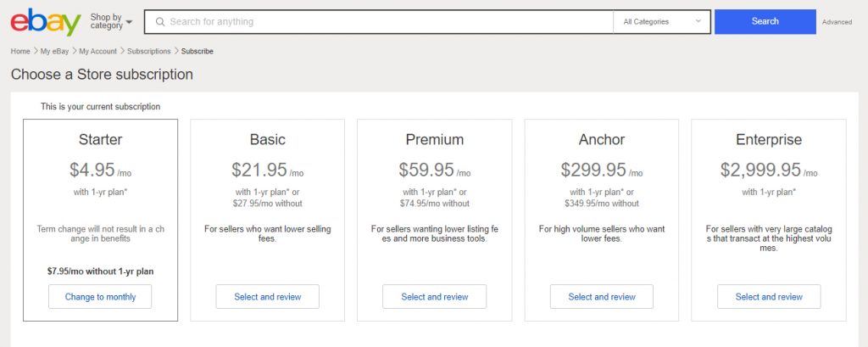868x347 pixels.
Task: Click the Enterprise plan heading
Action: click(769, 140)
